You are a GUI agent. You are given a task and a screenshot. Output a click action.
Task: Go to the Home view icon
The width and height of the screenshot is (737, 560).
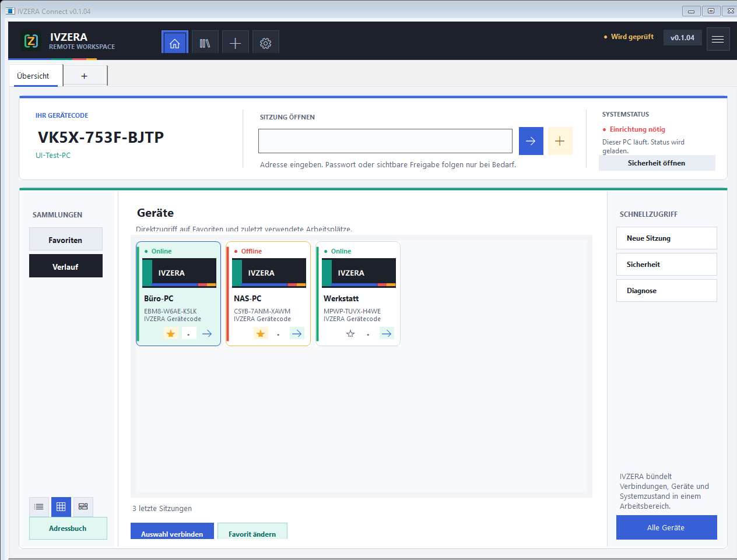[x=174, y=43]
